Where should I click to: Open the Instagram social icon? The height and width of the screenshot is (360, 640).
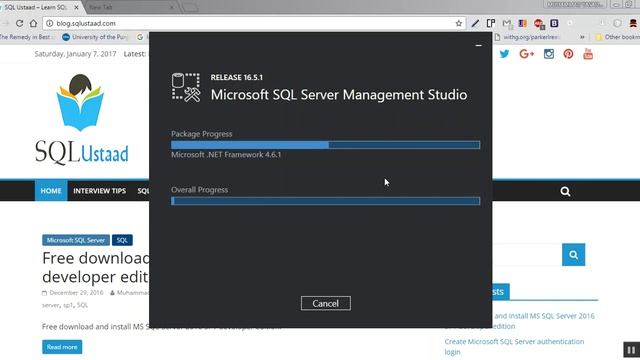tap(549, 54)
